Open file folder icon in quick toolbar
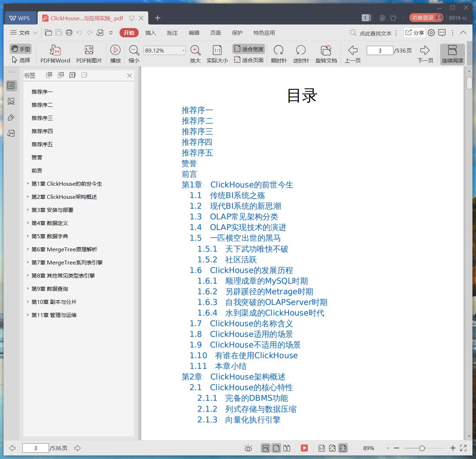 (49, 33)
